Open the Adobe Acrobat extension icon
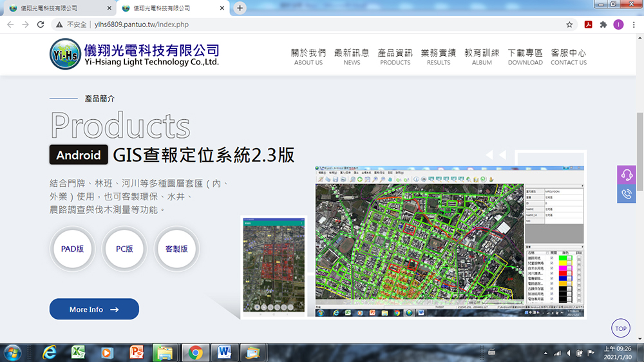 click(588, 24)
